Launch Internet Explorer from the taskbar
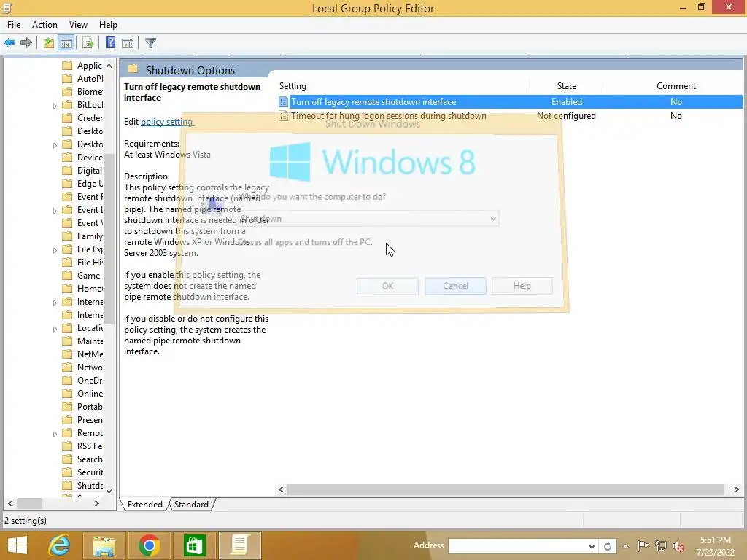This screenshot has width=747, height=560. tap(60, 545)
